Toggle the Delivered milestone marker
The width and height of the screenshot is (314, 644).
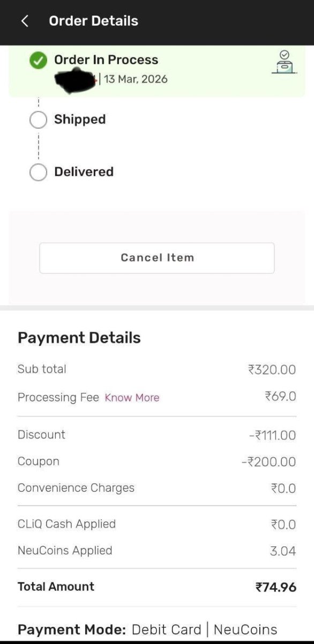(x=38, y=172)
